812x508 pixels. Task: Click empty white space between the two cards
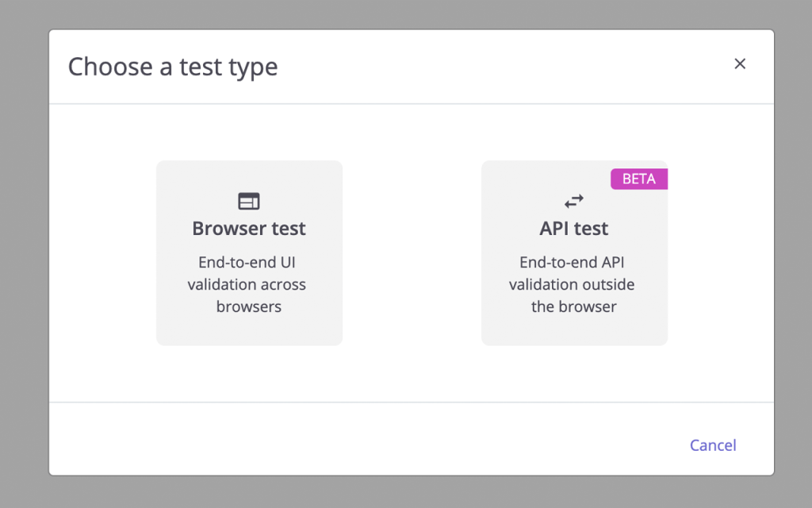(412, 253)
